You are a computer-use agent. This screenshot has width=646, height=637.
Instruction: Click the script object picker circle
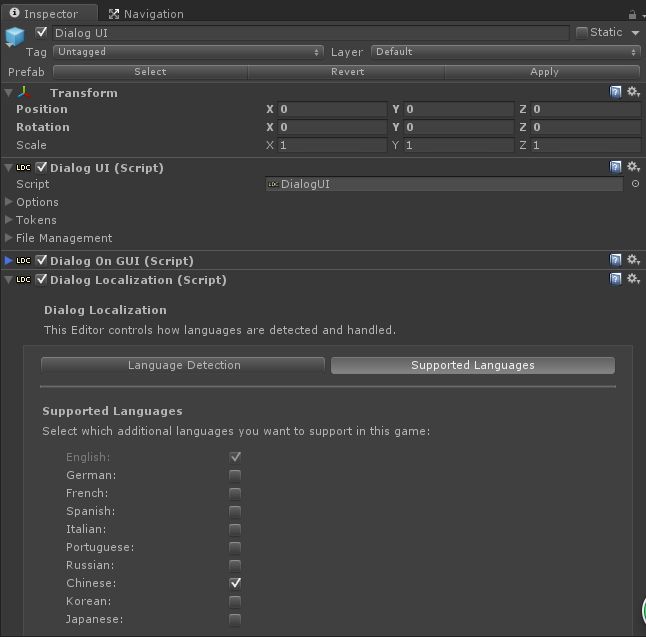pyautogui.click(x=635, y=184)
